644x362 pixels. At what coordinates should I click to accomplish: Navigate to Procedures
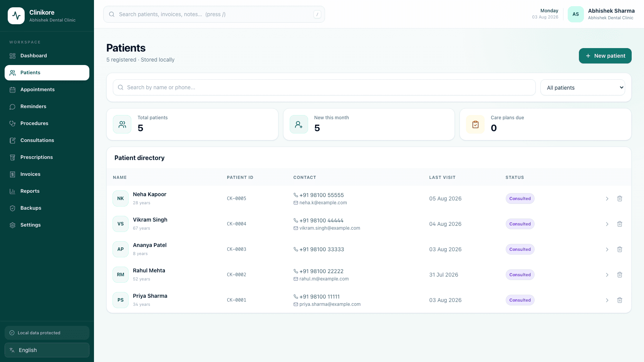(x=47, y=123)
